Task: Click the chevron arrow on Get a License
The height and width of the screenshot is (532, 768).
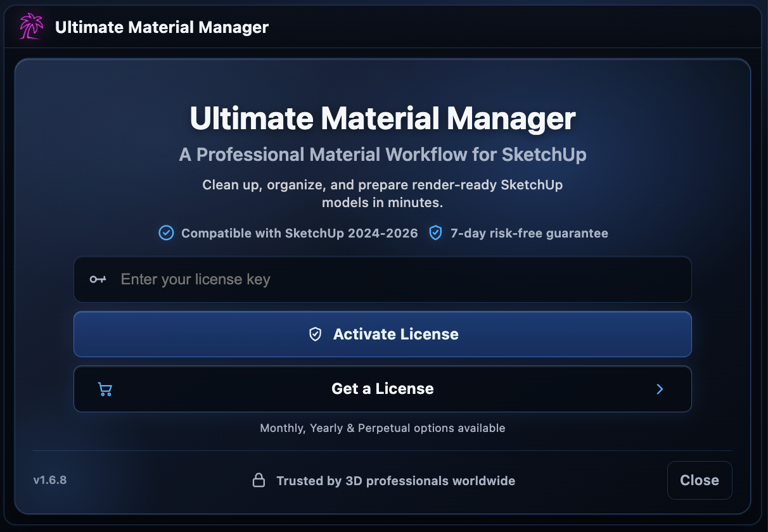Action: point(660,389)
